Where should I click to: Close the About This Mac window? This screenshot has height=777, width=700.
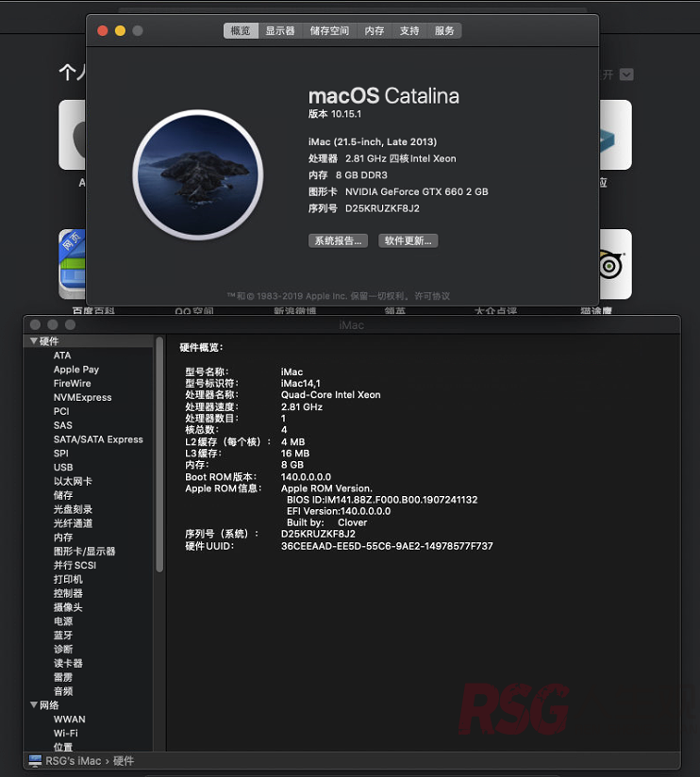pos(103,31)
